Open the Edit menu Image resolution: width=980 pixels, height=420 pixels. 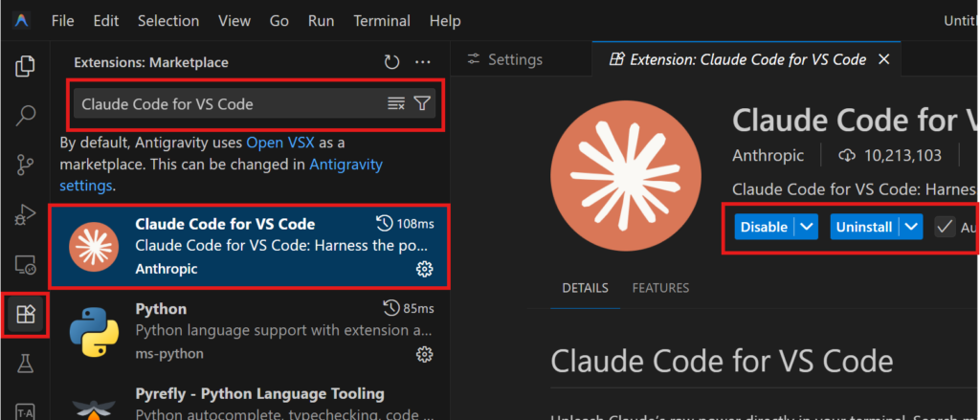pos(105,21)
